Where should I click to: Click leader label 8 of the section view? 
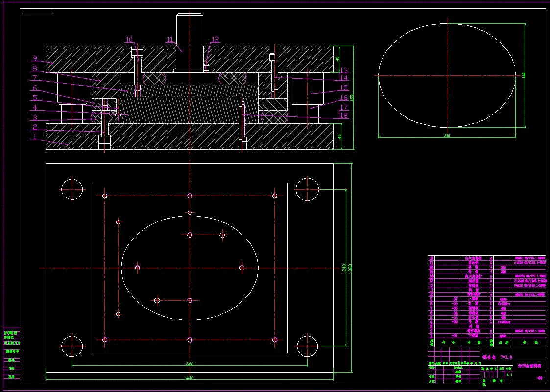[x=35, y=68]
